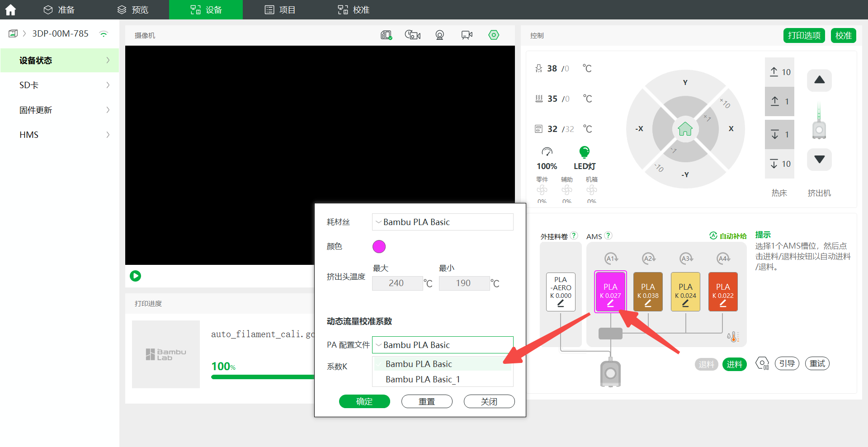This screenshot has height=447, width=868.
Task: Click print speed gauge icon
Action: (x=547, y=151)
